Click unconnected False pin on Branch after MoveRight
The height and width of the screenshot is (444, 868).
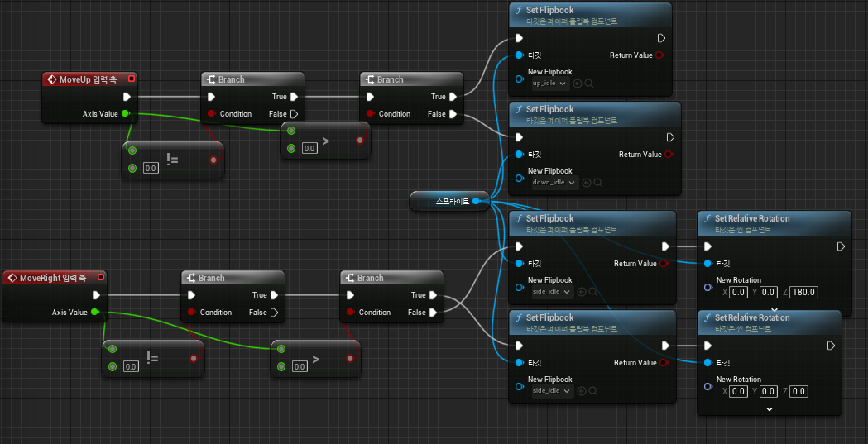click(x=274, y=313)
